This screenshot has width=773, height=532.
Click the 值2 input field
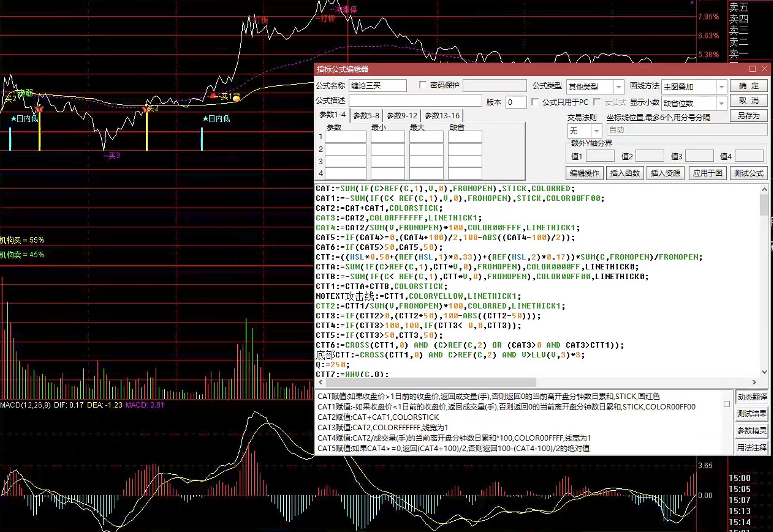pos(650,156)
